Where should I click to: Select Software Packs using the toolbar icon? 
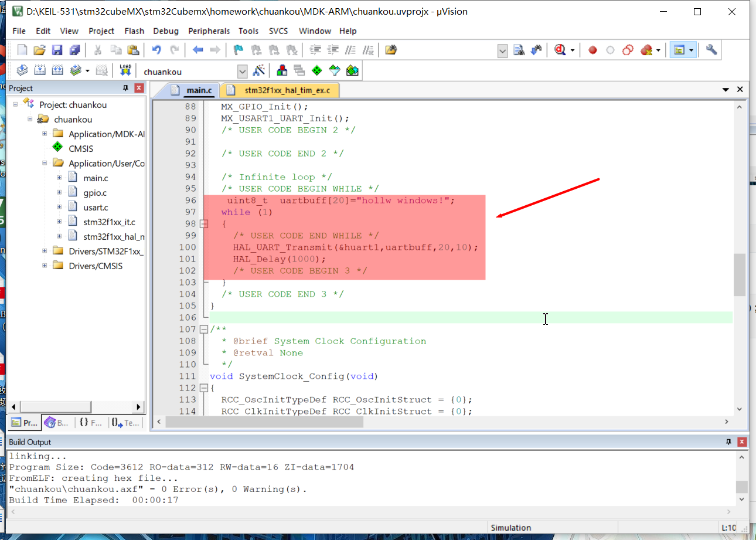(x=334, y=71)
